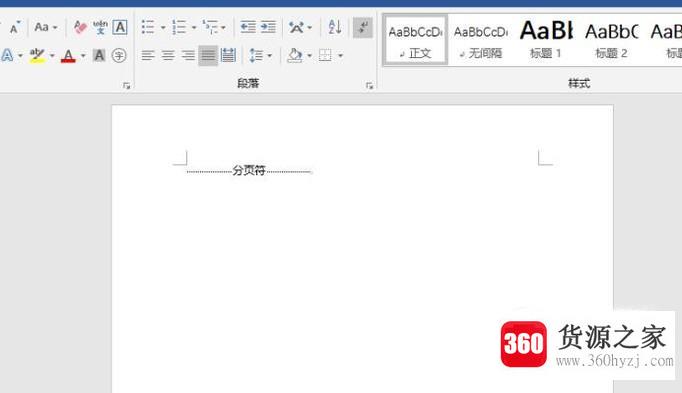Open borders dropdown arrow

coord(341,56)
